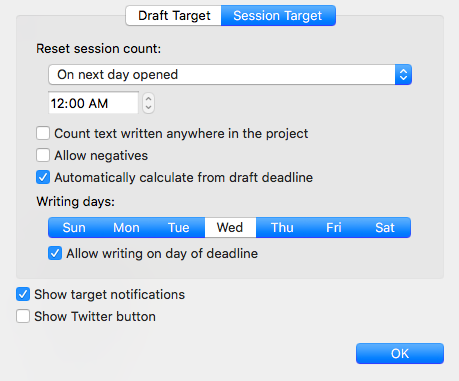Decrease the reset time with stepper down arrow
Image resolution: width=459 pixels, height=381 pixels.
click(x=148, y=108)
